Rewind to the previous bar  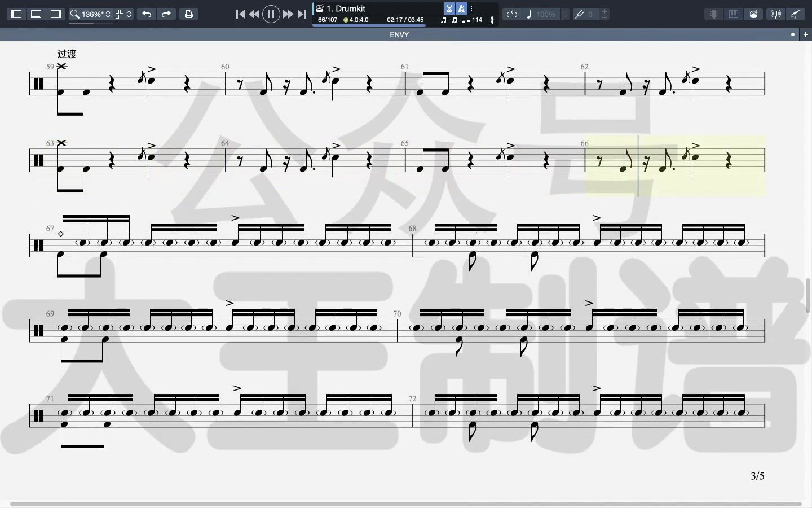[x=255, y=14]
